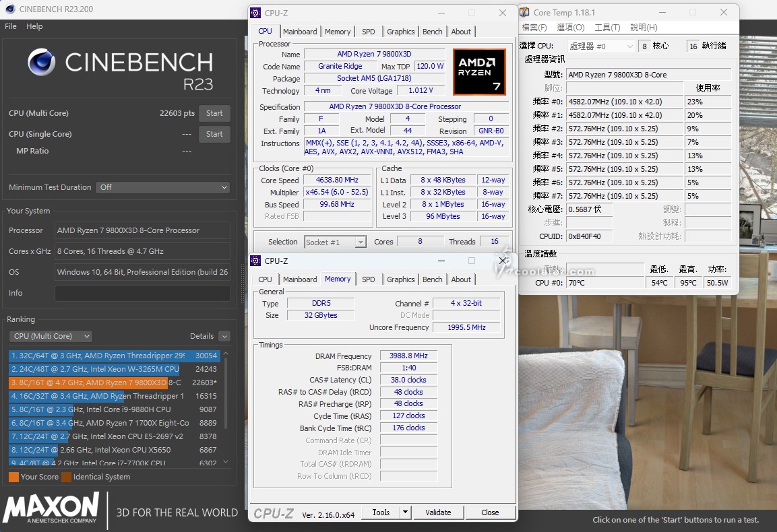Click the Cinebench title bar app icon
777x532 pixels.
(x=9, y=9)
